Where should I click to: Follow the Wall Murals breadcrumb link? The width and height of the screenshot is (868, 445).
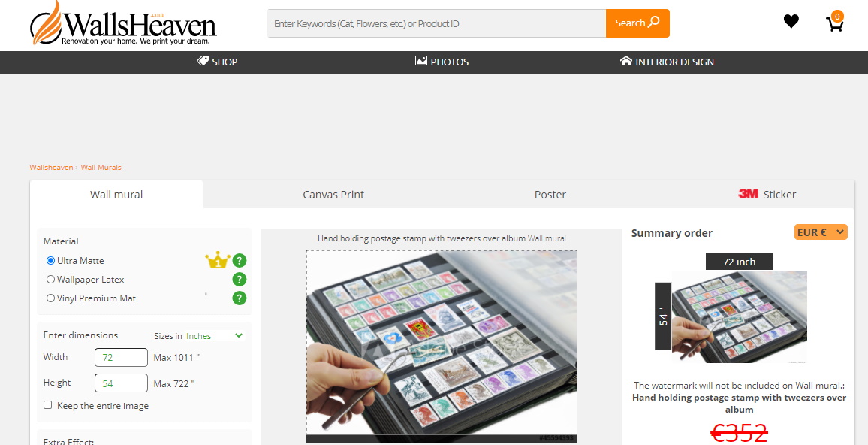point(101,168)
